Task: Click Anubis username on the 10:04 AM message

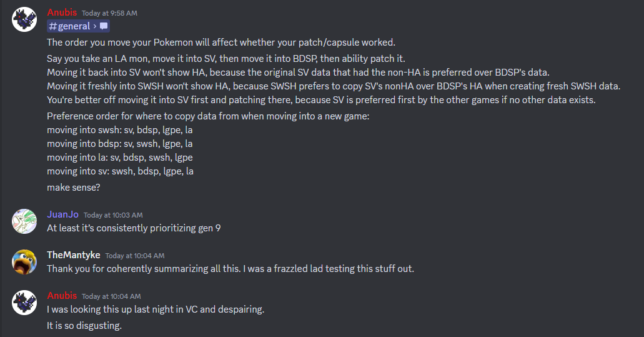Action: point(62,296)
